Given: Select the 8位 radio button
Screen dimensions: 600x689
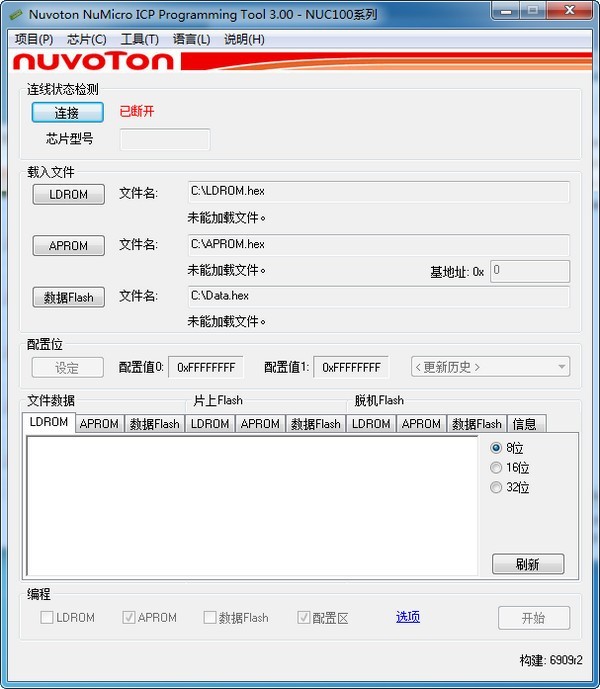Looking at the screenshot, I should coord(496,448).
